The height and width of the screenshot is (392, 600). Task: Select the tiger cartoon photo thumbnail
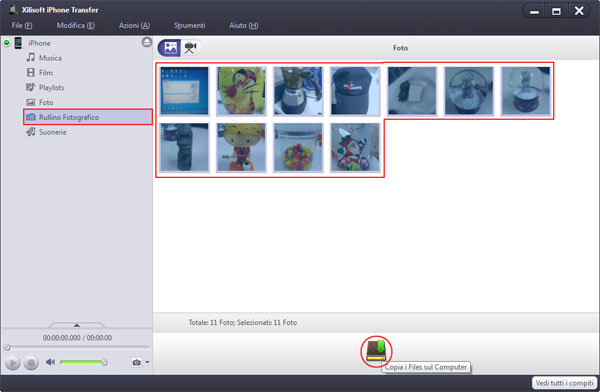(x=241, y=91)
